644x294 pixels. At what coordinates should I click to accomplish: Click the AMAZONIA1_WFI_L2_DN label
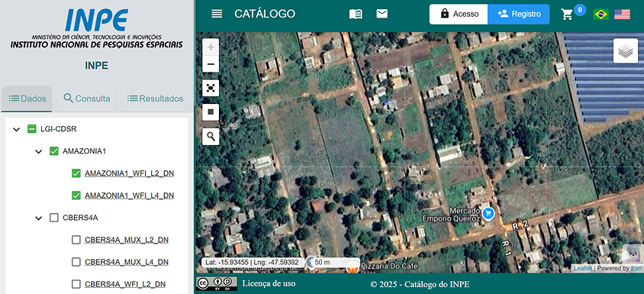130,173
